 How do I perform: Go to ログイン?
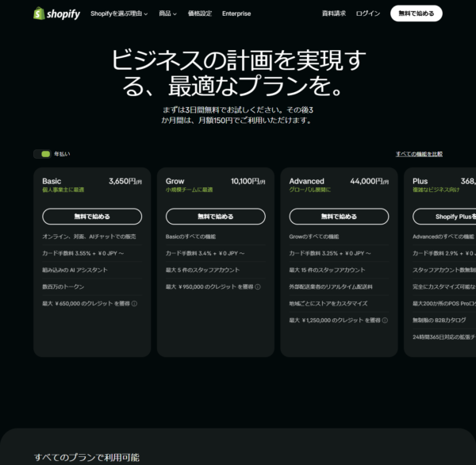coord(368,13)
